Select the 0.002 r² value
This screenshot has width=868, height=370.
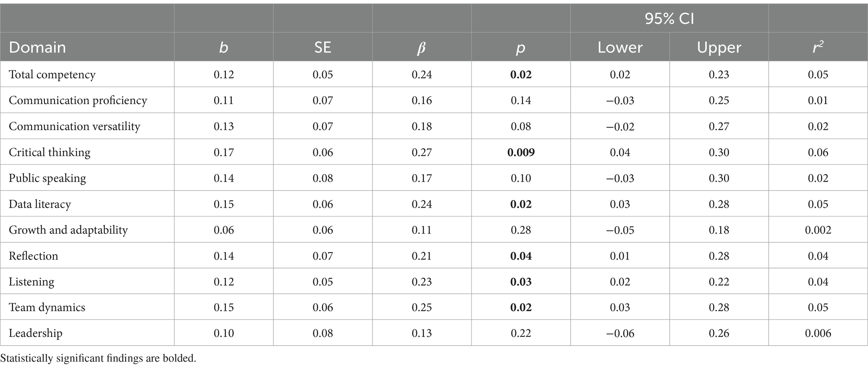818,230
